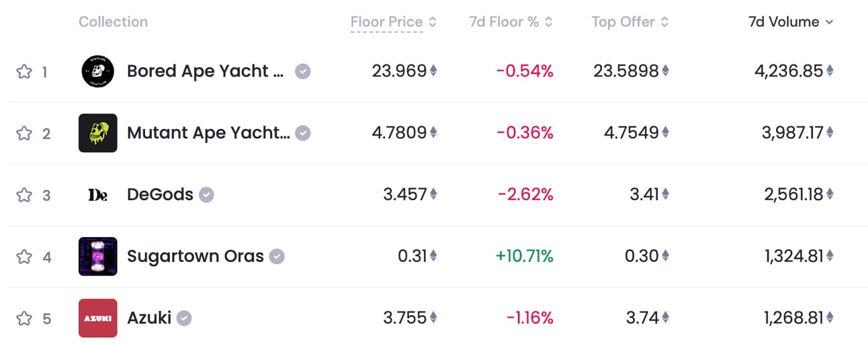
Task: Click the verified badge next to DeGods
Action: tap(207, 195)
